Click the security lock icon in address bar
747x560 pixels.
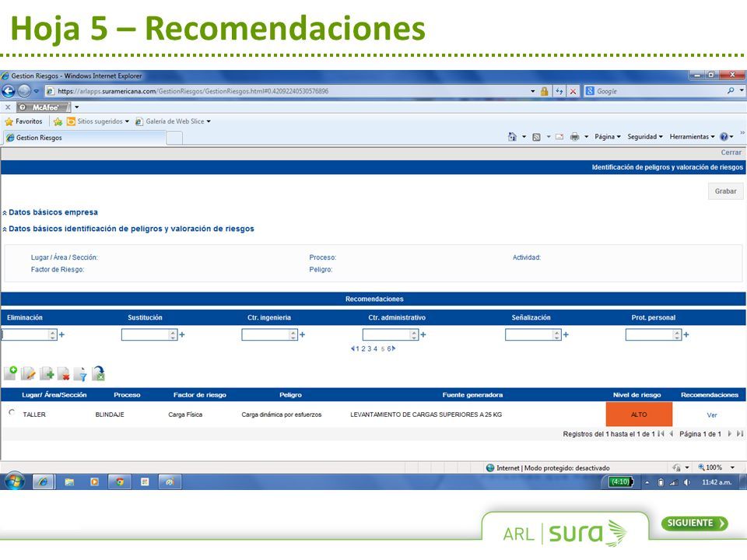click(x=544, y=92)
